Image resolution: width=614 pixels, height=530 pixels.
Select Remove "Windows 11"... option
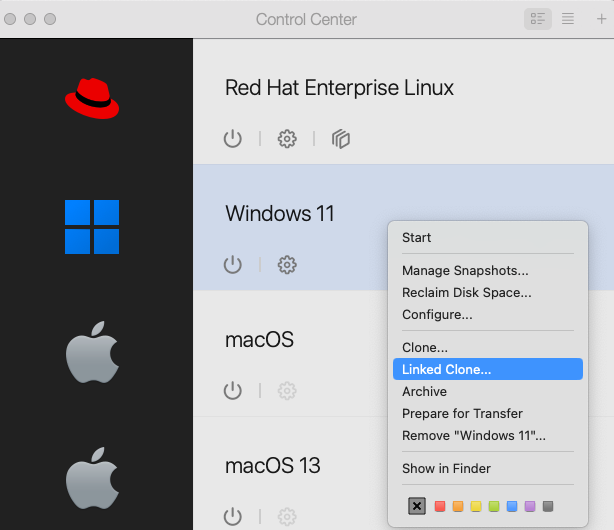(x=474, y=436)
